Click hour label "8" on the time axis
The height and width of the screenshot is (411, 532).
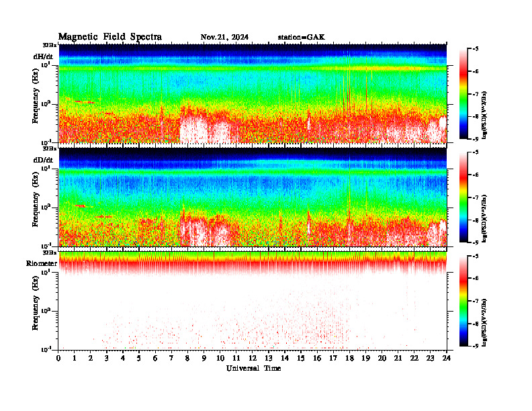pyautogui.click(x=187, y=359)
